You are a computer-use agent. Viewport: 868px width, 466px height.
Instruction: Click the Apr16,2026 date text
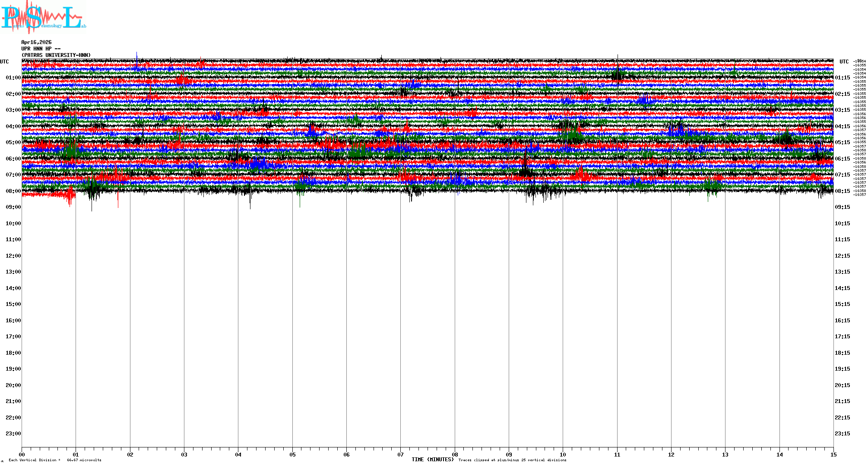click(x=36, y=42)
